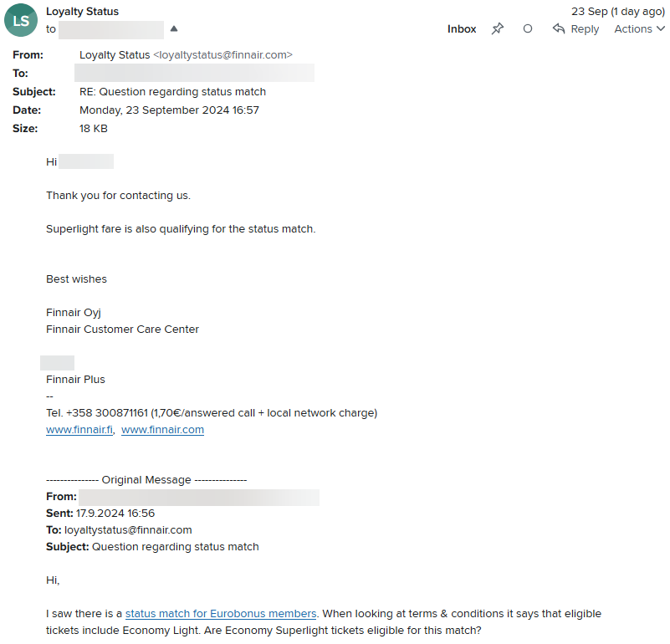This screenshot has width=670, height=644.
Task: Click the subject line RE: Question regarding status match
Action: pos(172,91)
